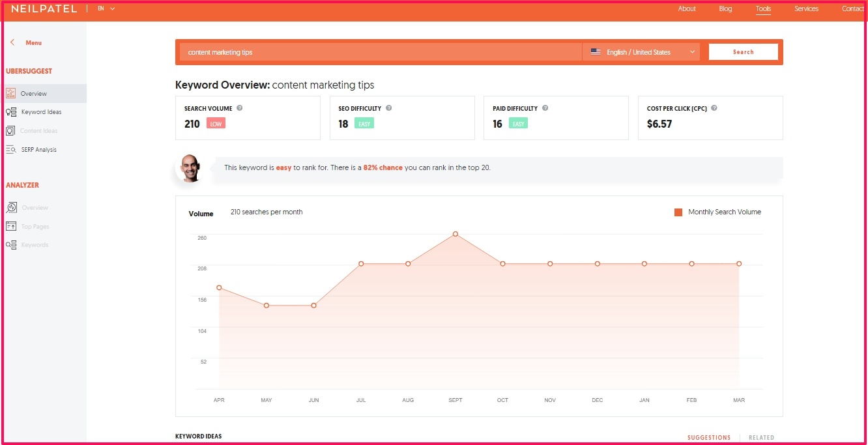The image size is (868, 445).
Task: Open the SEO Difficulty help icon
Action: pos(388,108)
